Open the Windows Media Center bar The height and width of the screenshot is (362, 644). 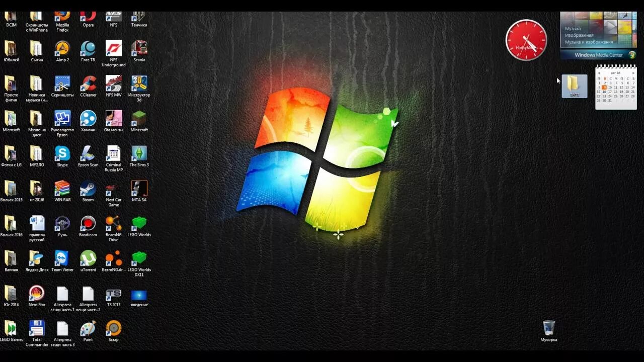coord(599,55)
